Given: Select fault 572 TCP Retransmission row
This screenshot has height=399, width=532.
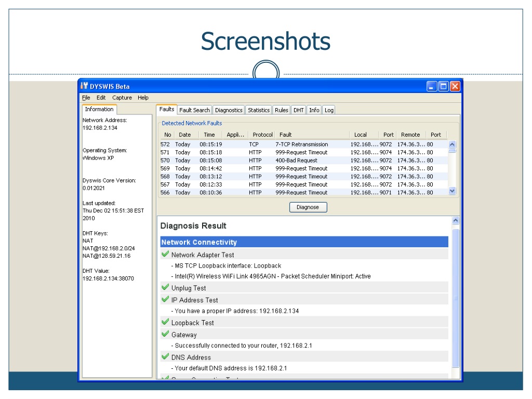Looking at the screenshot, I should click(301, 144).
